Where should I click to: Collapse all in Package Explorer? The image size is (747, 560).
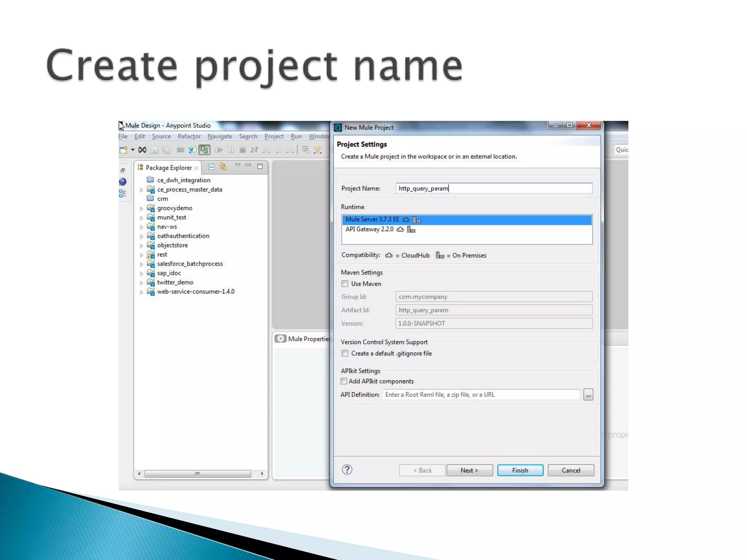[x=211, y=167]
